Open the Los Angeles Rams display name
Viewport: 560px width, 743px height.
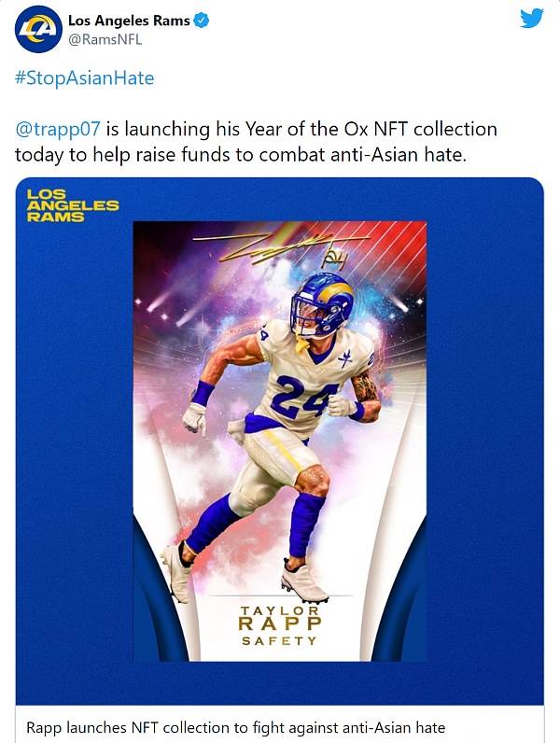129,21
